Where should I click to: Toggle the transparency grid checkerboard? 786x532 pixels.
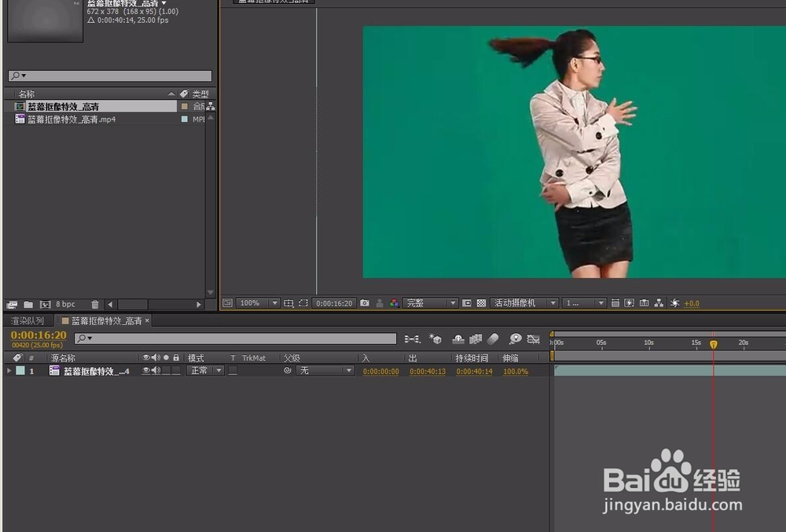pos(481,303)
